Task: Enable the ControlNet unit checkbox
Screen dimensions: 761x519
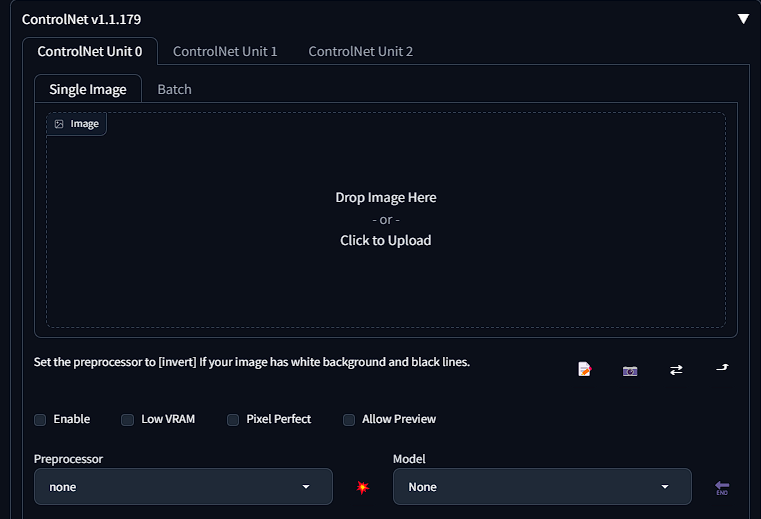Action: click(40, 419)
